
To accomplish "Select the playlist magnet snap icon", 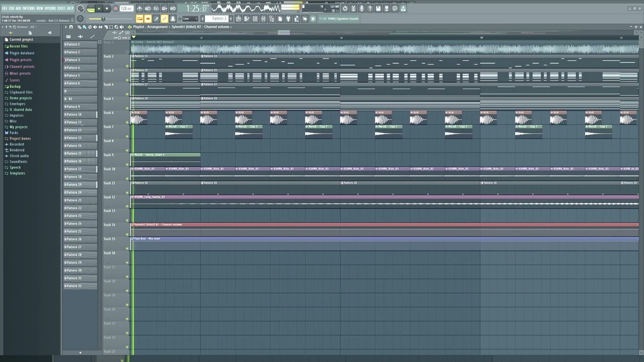I will coord(71,27).
